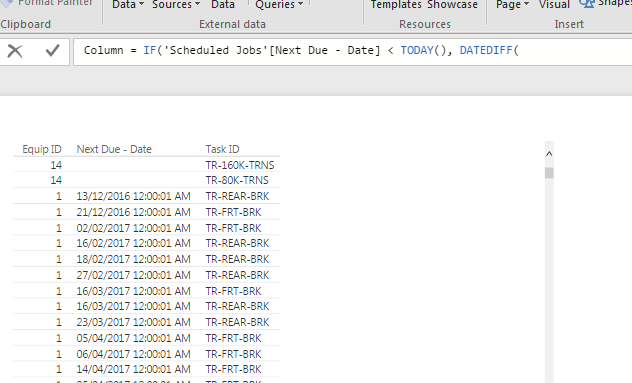The image size is (632, 383).
Task: Select date cell 27/02/2017 12:00:01 AM
Action: point(133,275)
